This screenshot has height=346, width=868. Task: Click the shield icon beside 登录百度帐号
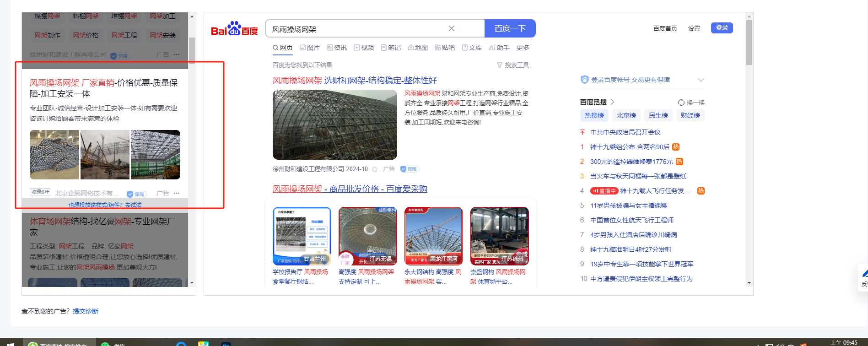(x=584, y=80)
